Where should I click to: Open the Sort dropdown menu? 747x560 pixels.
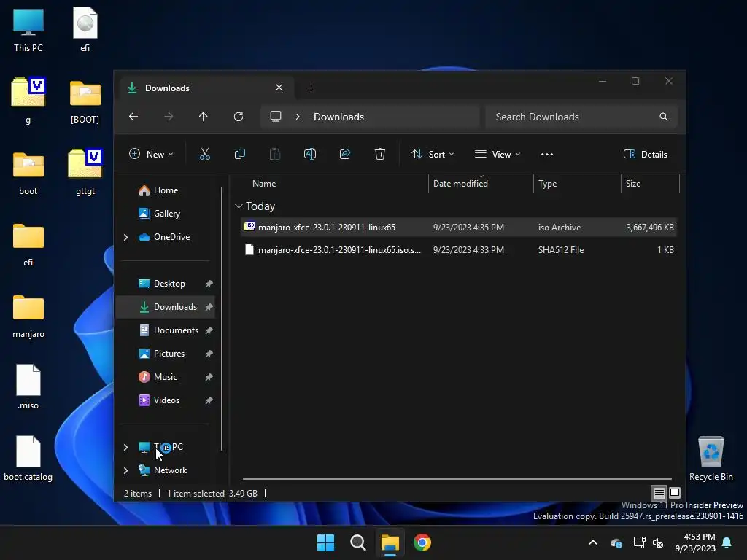click(433, 155)
